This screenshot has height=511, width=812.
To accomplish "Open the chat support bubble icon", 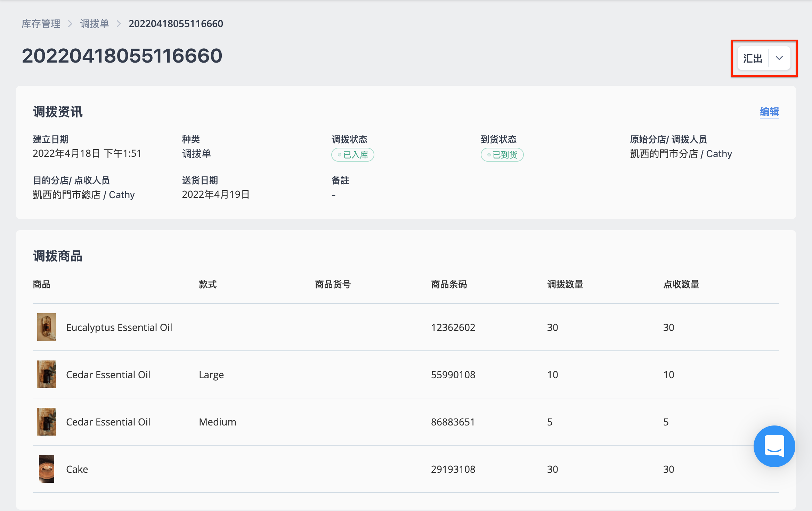I will 774,446.
